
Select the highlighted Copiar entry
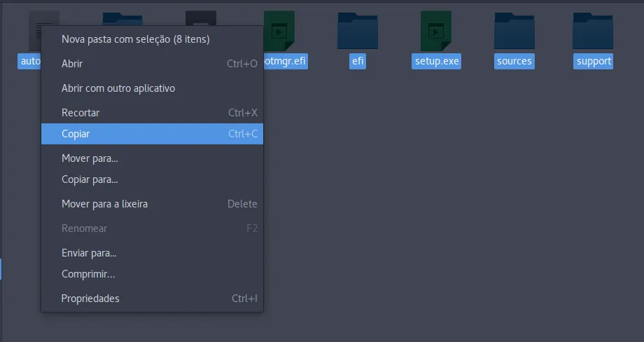152,134
